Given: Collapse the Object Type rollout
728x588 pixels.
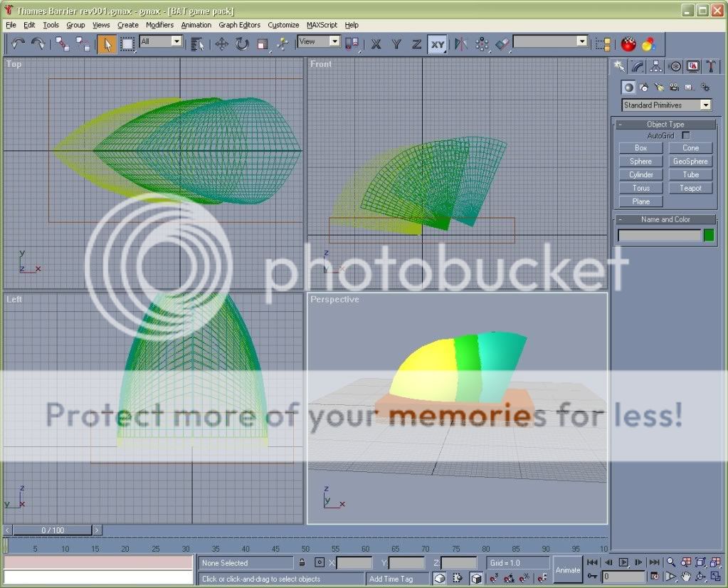Looking at the screenshot, I should point(665,124).
